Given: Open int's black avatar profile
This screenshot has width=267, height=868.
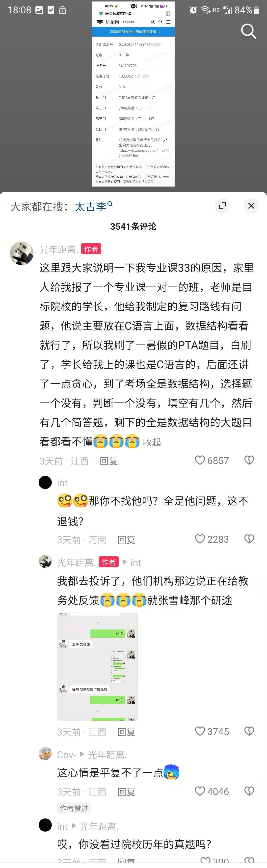Looking at the screenshot, I should [45, 483].
